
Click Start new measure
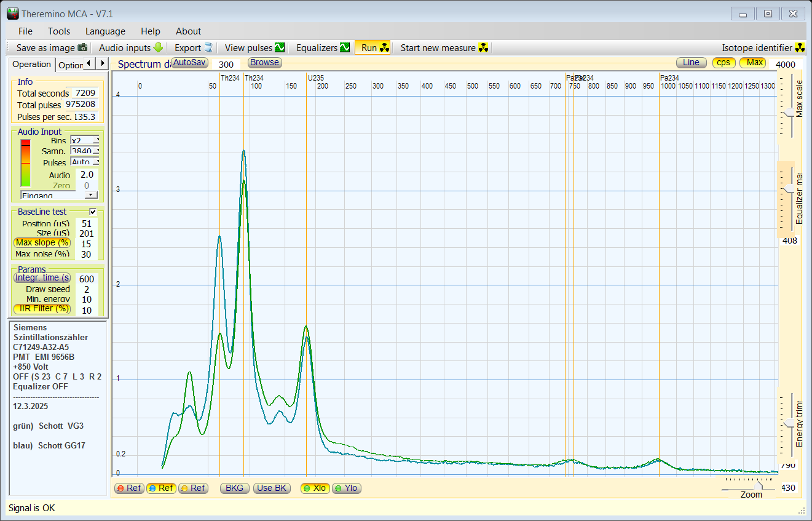tap(444, 48)
